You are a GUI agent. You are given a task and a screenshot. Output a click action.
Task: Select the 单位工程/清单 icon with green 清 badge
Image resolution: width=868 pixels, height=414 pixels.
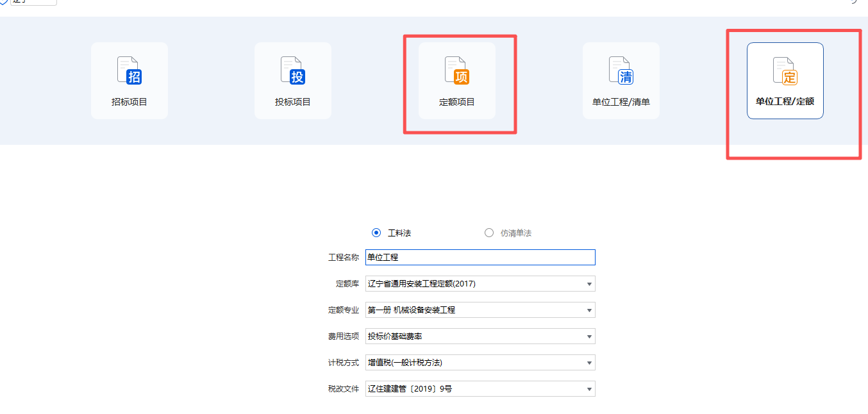[x=621, y=80]
